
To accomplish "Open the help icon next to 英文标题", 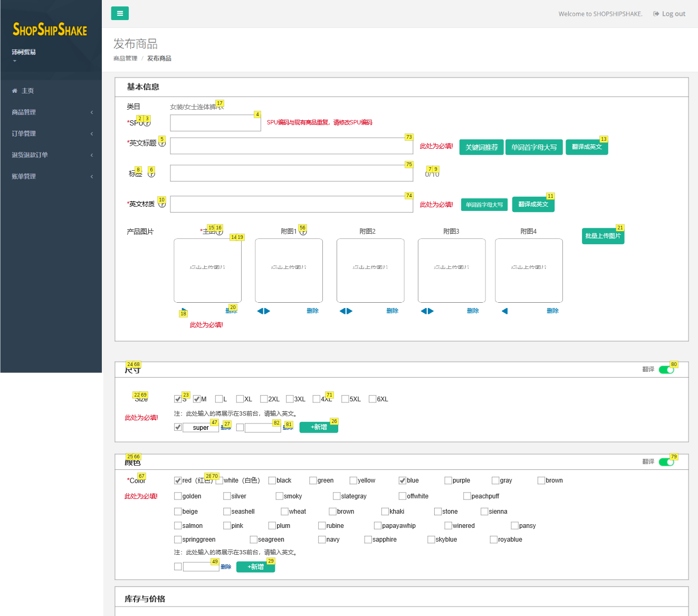I will click(162, 143).
